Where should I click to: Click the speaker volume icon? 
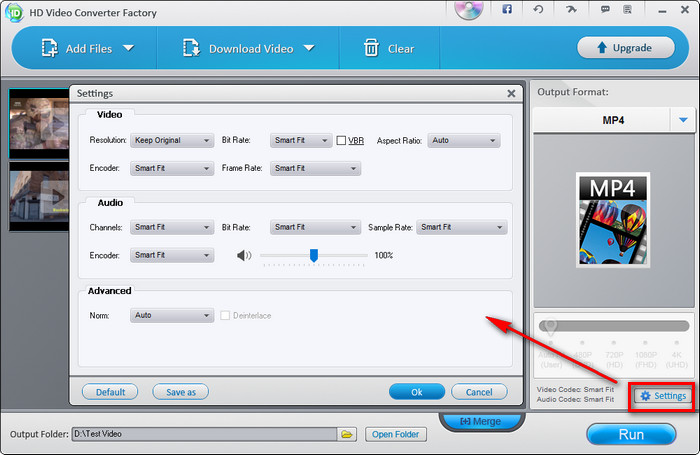click(244, 255)
